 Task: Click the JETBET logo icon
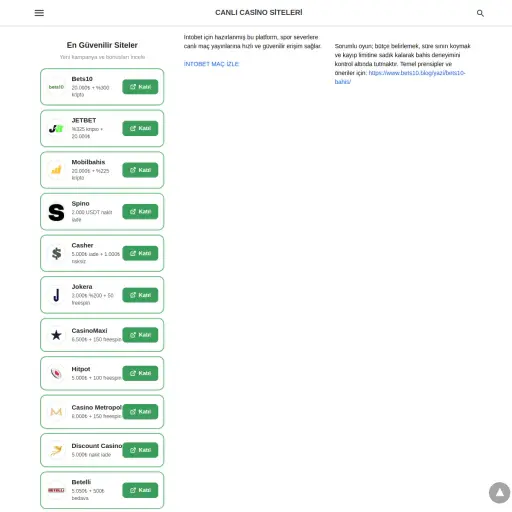56,129
